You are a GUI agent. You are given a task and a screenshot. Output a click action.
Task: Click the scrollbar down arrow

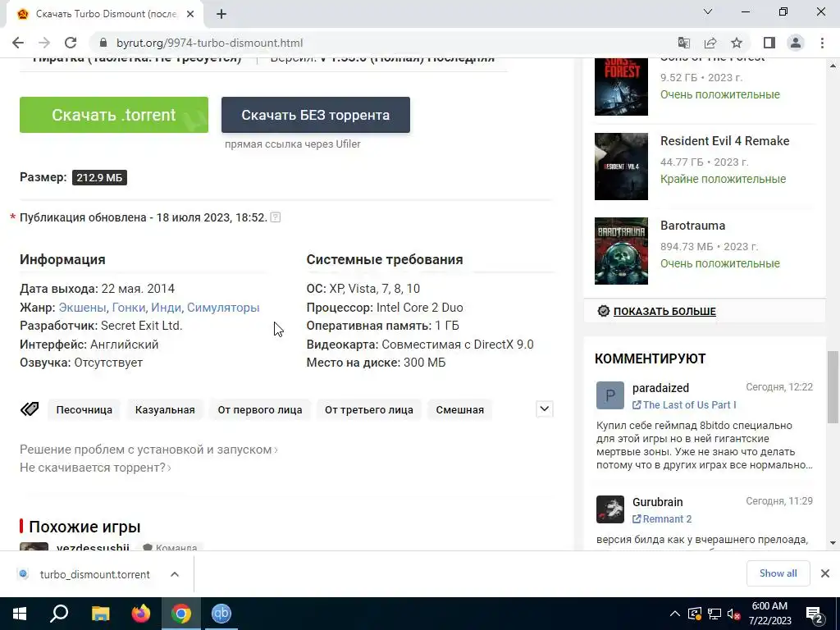833,543
